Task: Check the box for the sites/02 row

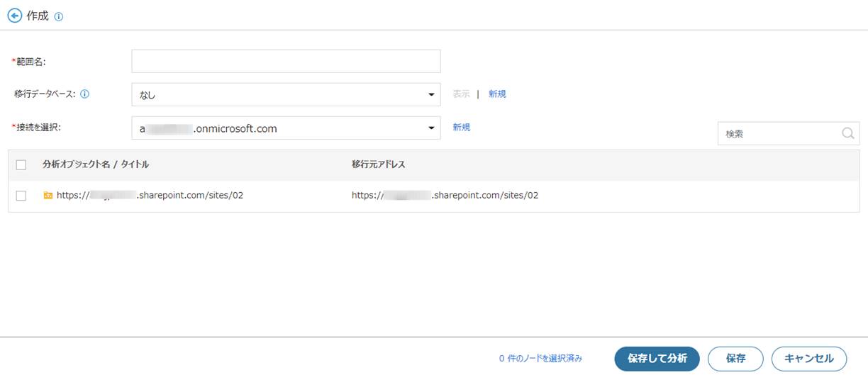Action: [21, 195]
